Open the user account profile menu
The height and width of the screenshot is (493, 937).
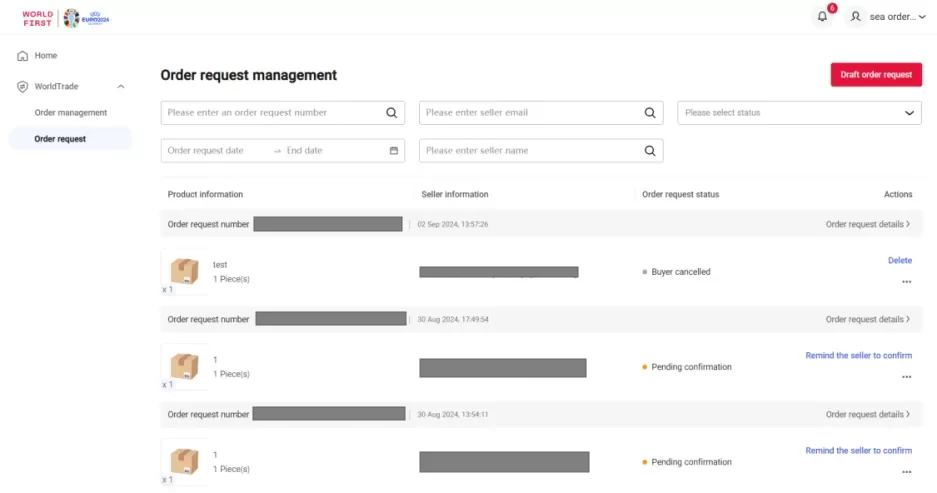coord(884,17)
